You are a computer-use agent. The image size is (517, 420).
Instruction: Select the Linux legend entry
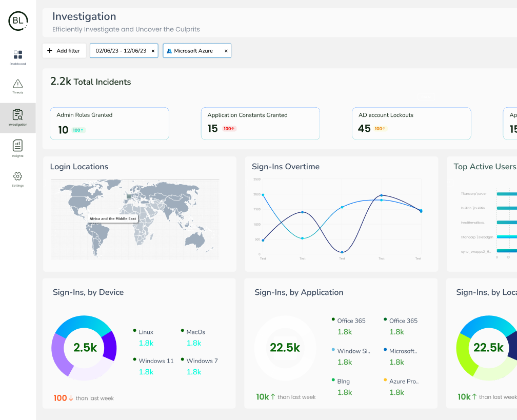click(x=144, y=337)
